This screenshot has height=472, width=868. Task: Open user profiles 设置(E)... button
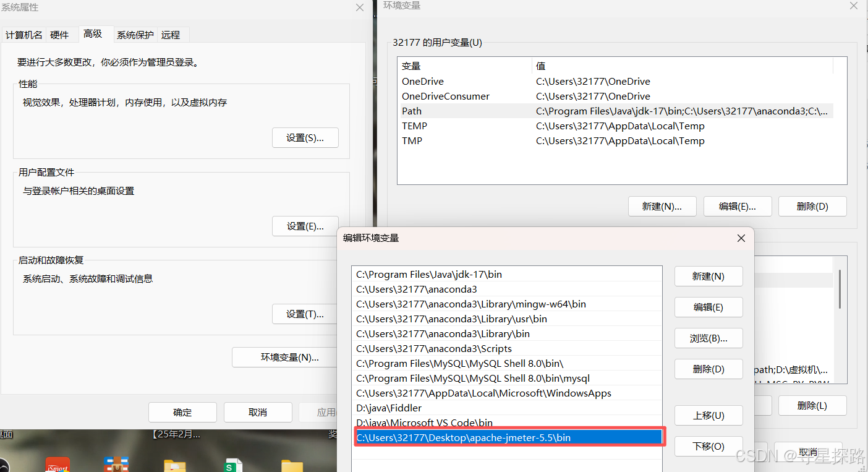305,226
